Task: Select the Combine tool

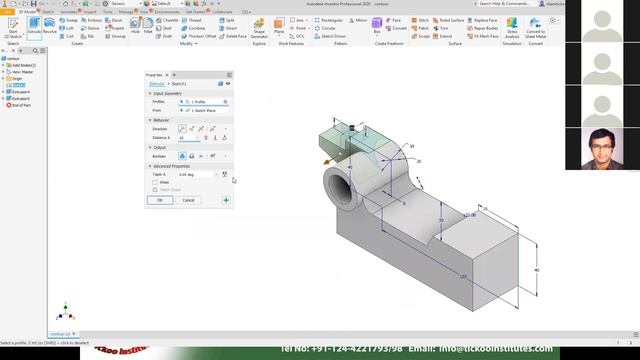Action: coord(193,28)
